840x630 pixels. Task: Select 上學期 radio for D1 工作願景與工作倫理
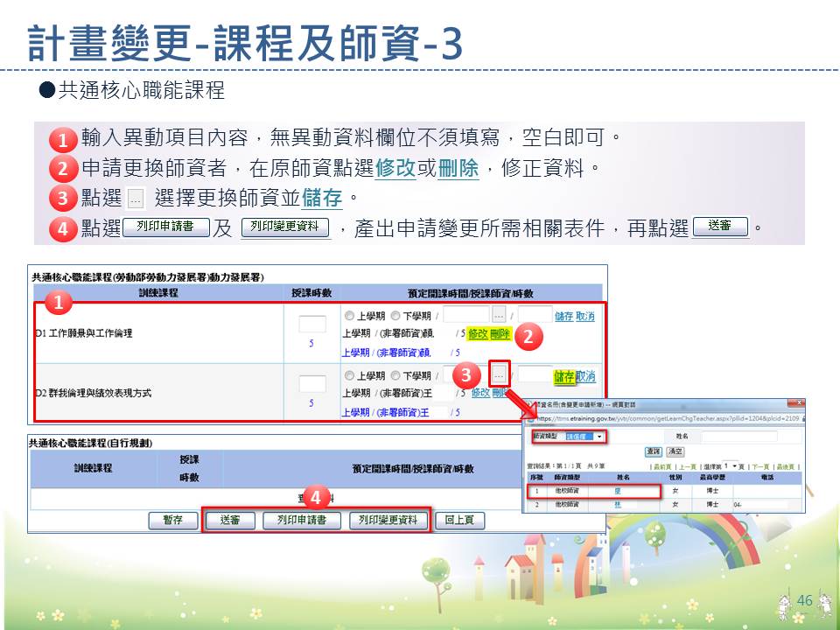(349, 316)
